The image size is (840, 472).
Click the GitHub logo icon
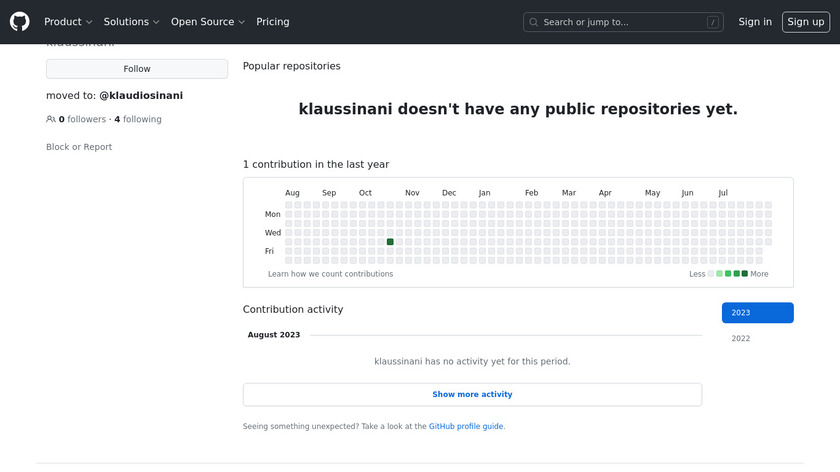(20, 21)
